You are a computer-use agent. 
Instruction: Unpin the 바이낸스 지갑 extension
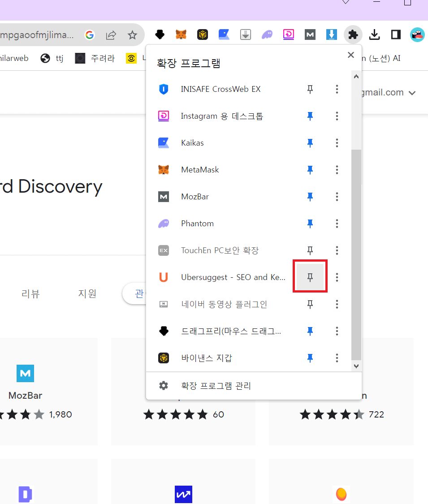tap(310, 358)
